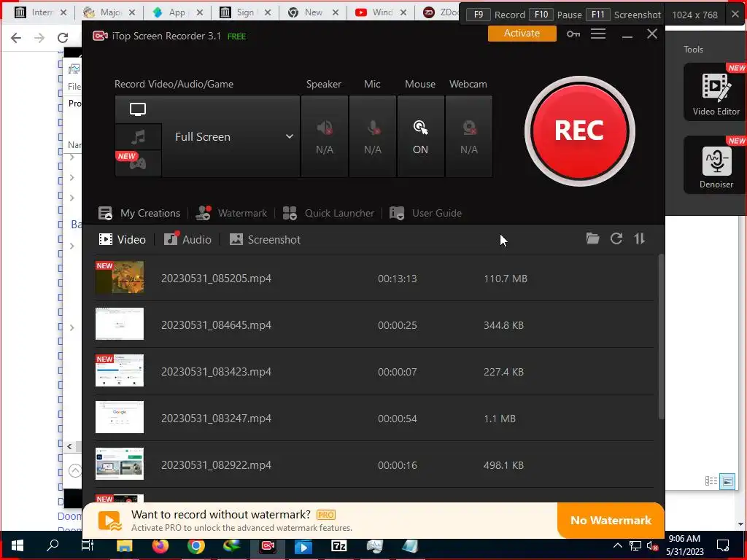Image resolution: width=747 pixels, height=560 pixels.
Task: Open File Explorer from the taskbar
Action: pyautogui.click(x=124, y=545)
